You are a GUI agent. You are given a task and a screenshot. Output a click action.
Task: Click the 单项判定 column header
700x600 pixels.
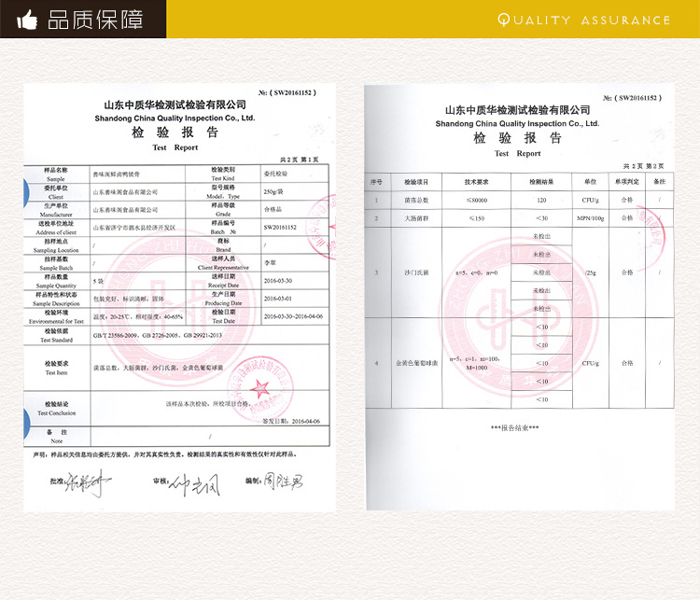[x=627, y=182]
